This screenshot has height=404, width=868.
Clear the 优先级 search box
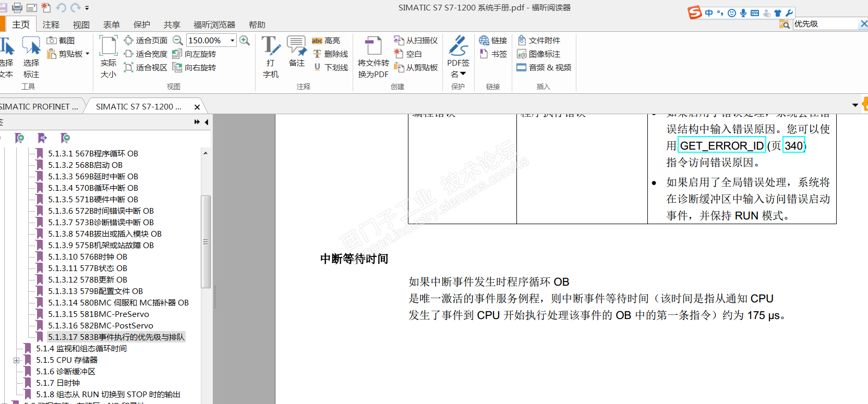tap(864, 23)
